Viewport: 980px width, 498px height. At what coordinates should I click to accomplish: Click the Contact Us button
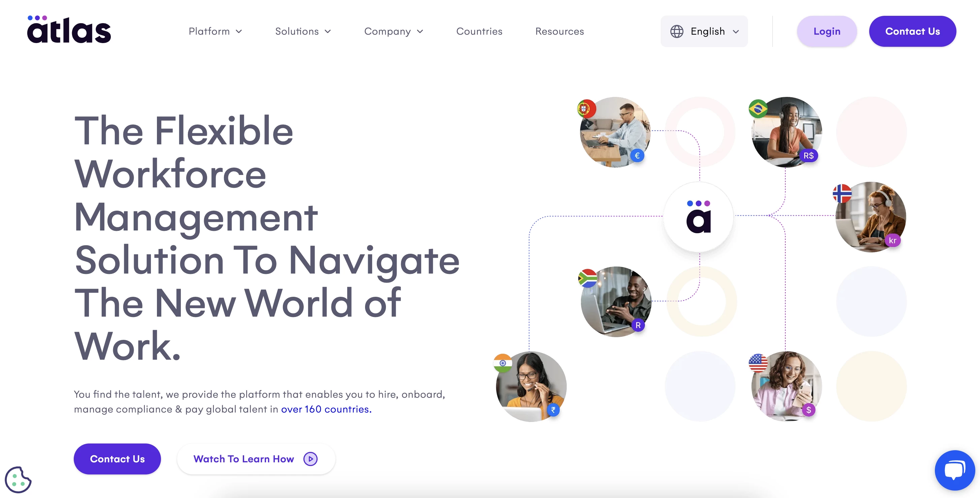point(912,31)
